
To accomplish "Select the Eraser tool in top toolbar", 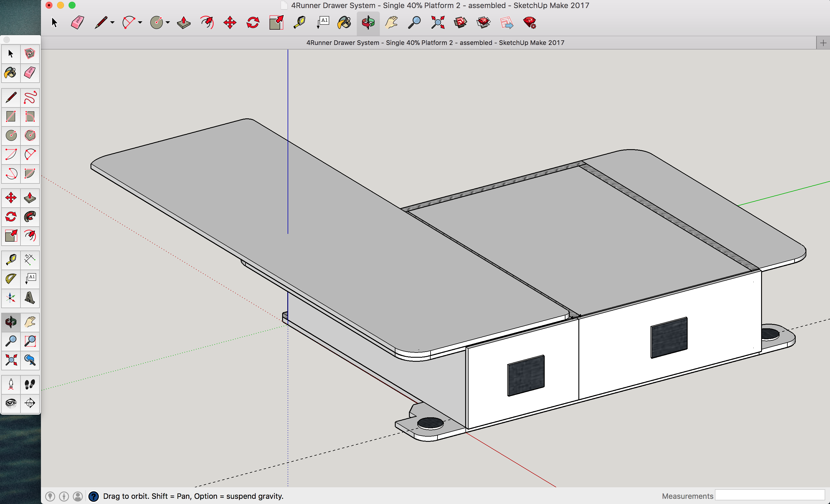I will point(77,22).
